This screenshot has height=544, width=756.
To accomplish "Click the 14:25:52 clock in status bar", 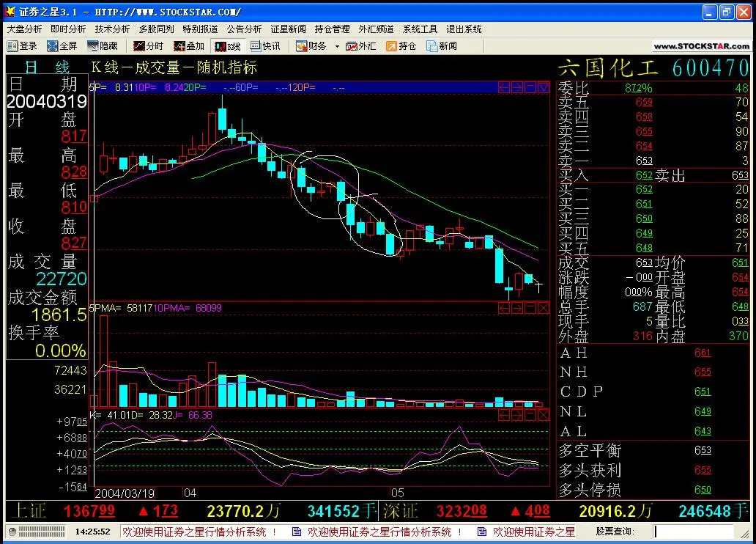I will pos(92,532).
